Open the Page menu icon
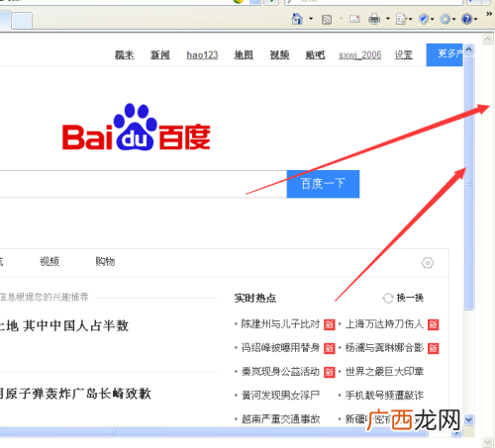Image resolution: width=495 pixels, height=448 pixels. 402,19
